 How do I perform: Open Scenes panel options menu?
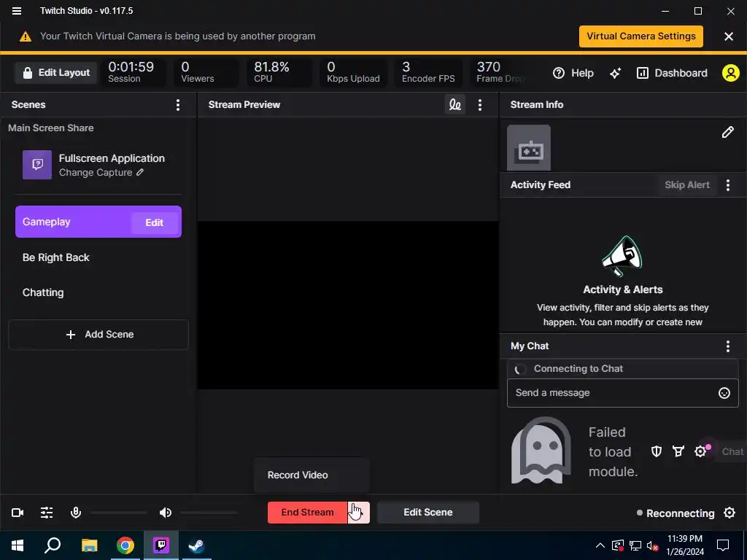tap(178, 105)
